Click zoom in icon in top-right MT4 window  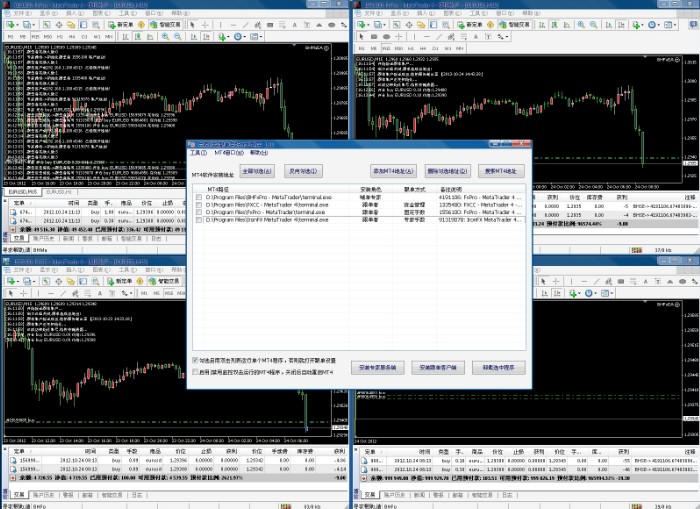[x=581, y=25]
